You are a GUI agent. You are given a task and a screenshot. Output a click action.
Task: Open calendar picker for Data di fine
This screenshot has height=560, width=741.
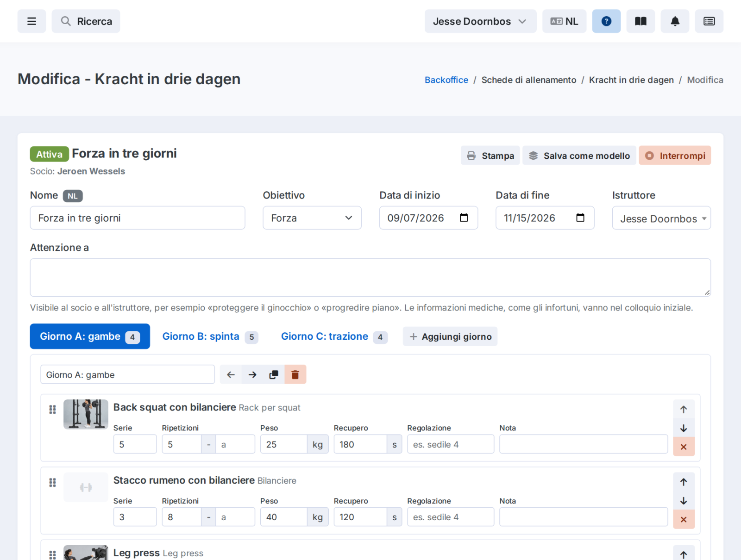pos(580,218)
